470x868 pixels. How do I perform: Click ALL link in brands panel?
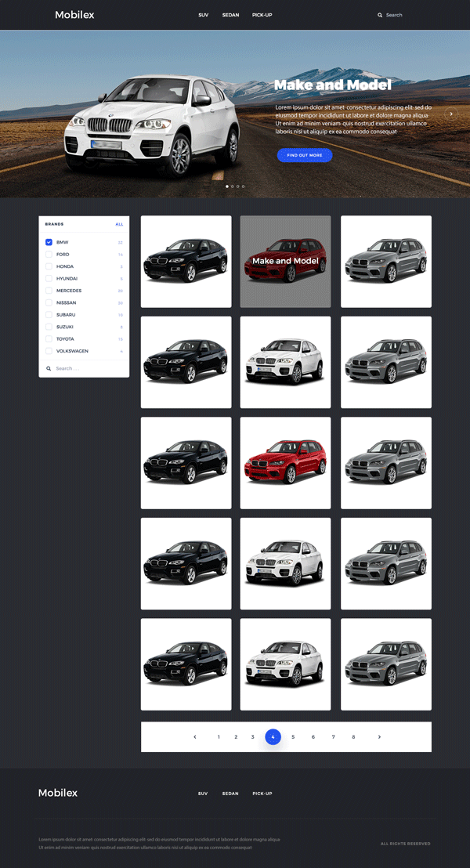pyautogui.click(x=120, y=224)
